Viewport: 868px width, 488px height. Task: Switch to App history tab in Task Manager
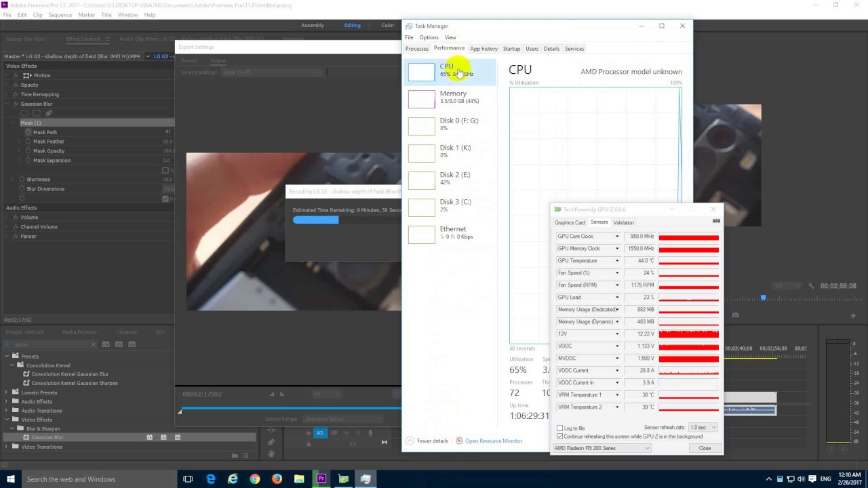click(x=484, y=49)
